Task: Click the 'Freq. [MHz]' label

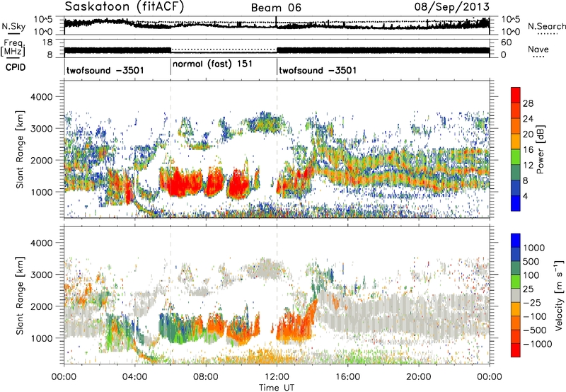Action: pos(13,47)
